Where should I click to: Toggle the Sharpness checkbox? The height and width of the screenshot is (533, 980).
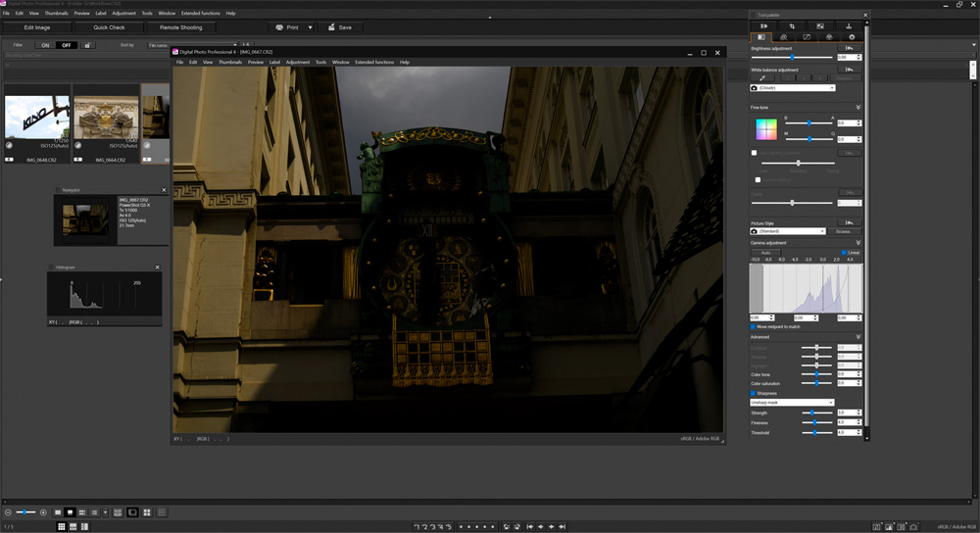coord(753,393)
